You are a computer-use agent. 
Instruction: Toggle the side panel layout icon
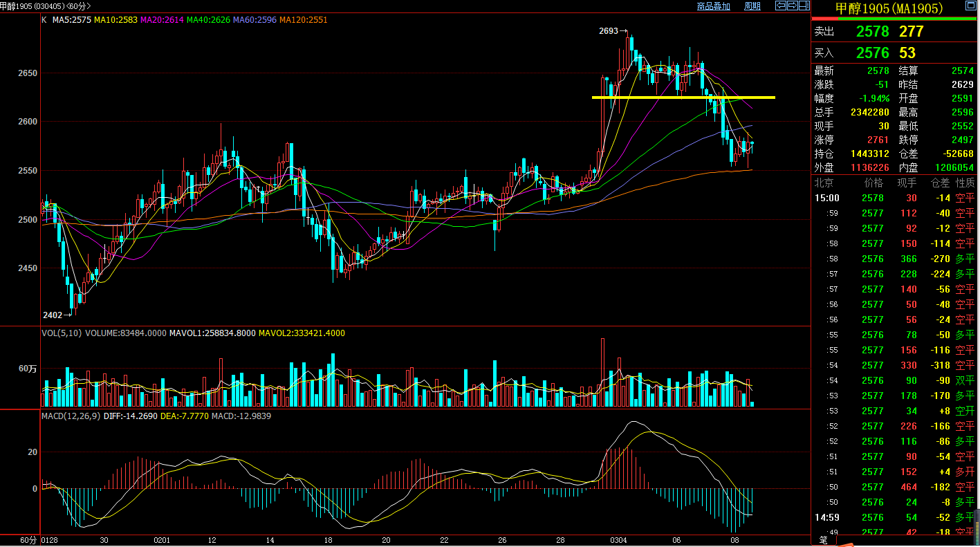coord(804,6)
